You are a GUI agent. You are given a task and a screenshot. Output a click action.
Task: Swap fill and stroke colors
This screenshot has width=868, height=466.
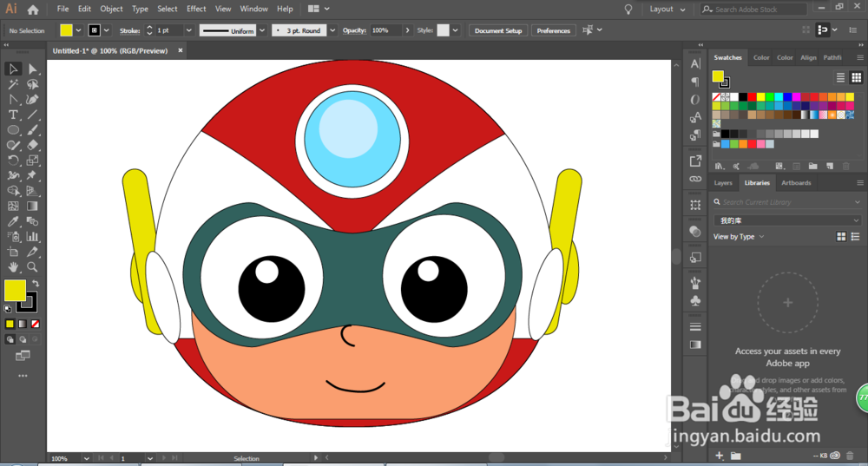[x=36, y=284]
